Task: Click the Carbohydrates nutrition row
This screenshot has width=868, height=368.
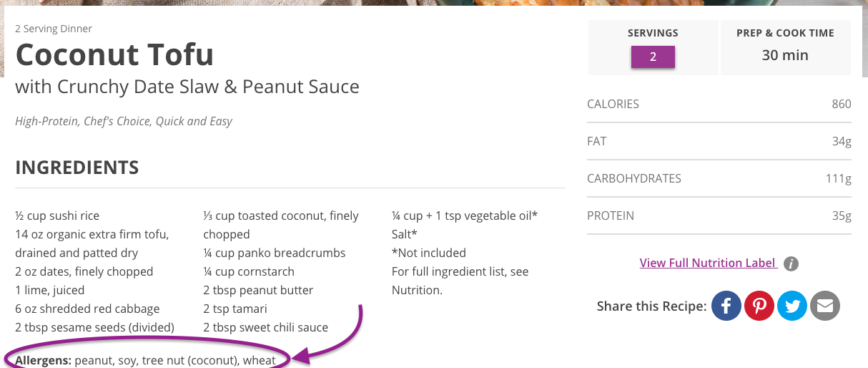Action: click(719, 178)
